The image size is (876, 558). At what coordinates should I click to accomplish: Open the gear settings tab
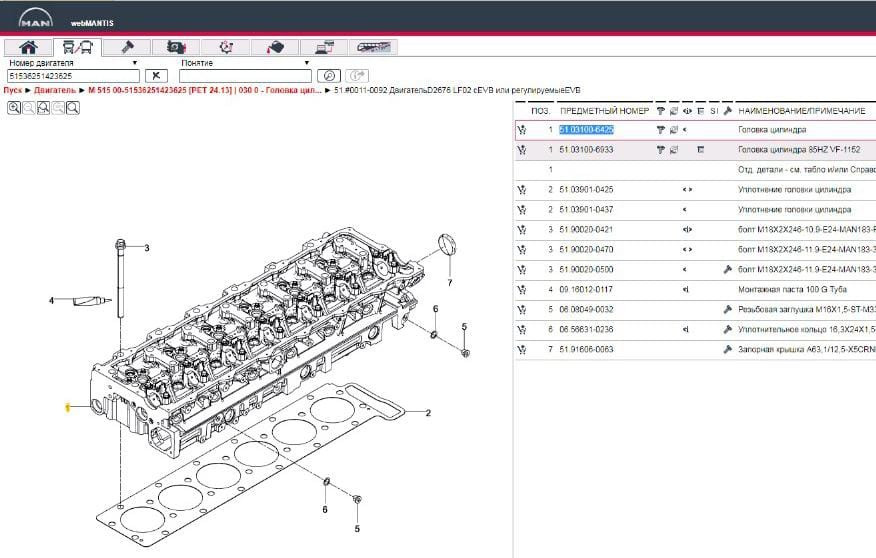226,47
